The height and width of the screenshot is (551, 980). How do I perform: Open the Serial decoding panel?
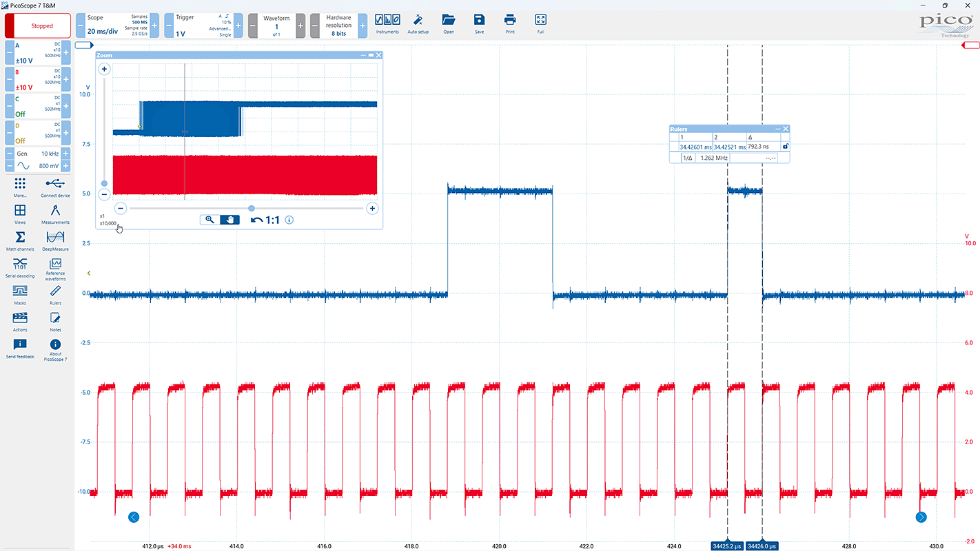[x=20, y=265]
